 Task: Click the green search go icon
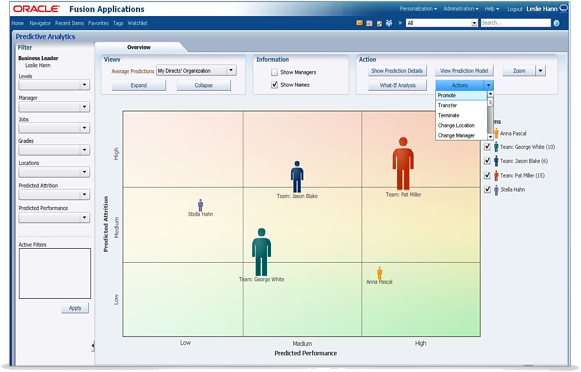pos(556,23)
